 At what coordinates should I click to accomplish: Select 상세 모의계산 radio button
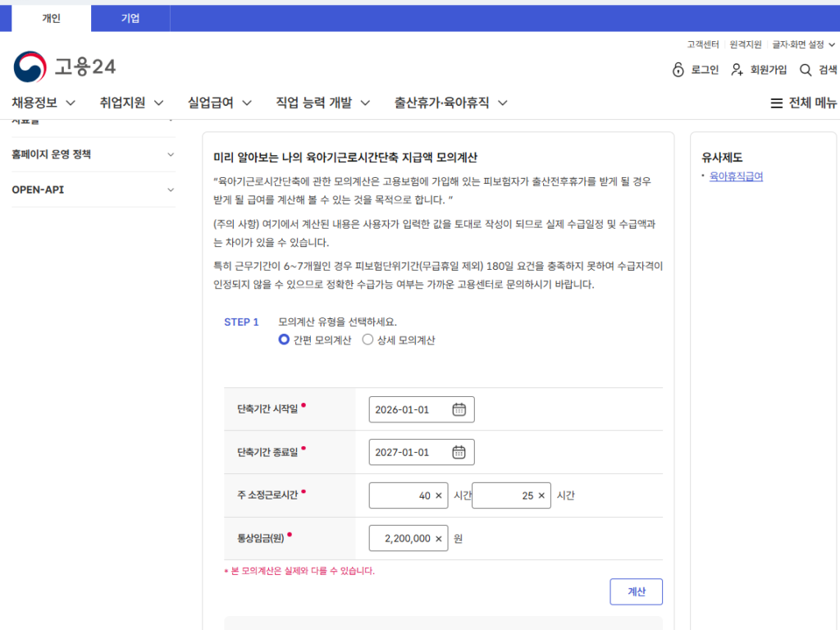click(367, 340)
